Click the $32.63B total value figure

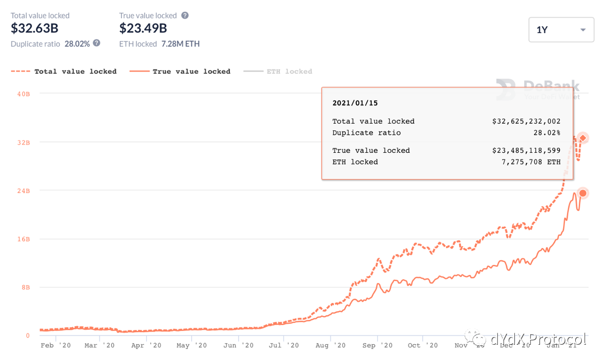point(35,29)
